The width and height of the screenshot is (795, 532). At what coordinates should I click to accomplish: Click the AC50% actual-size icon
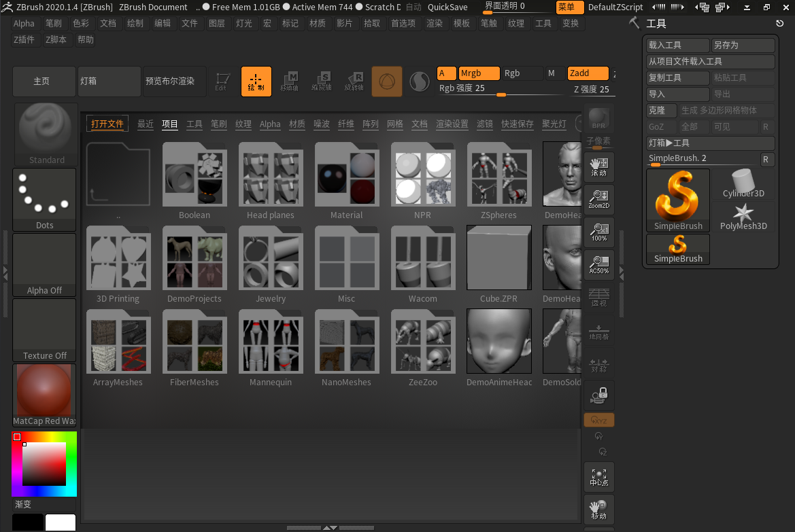coord(598,264)
